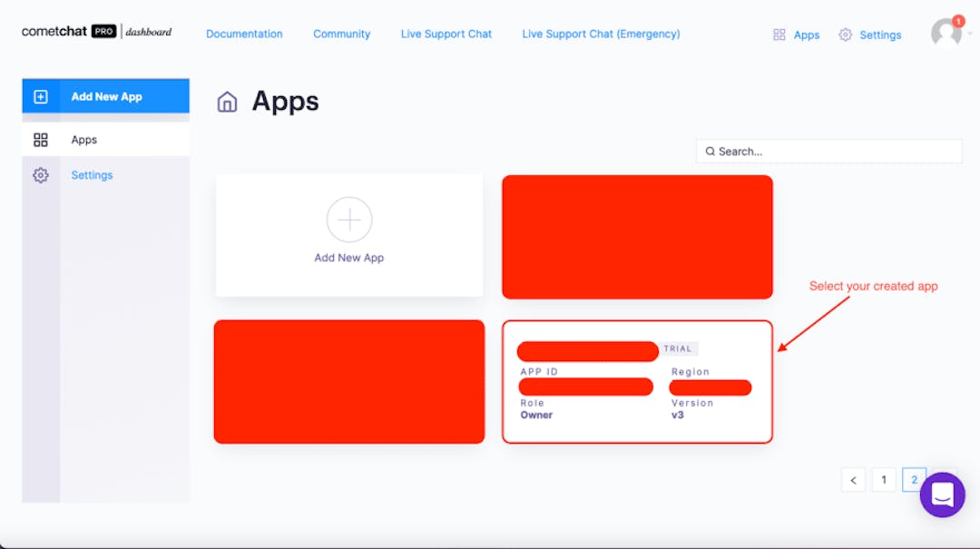Open the Community menu item
This screenshot has width=980, height=549.
pyautogui.click(x=341, y=34)
